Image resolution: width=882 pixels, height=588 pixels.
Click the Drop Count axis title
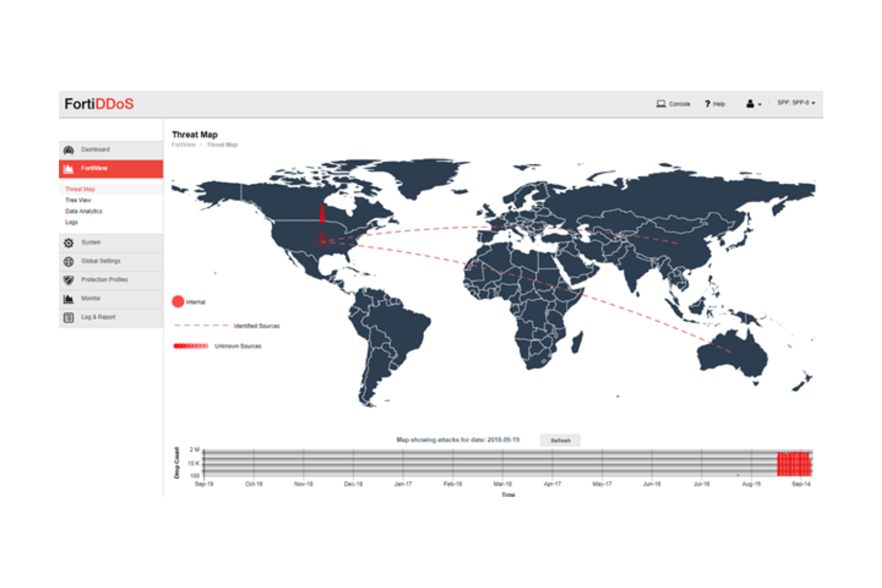click(176, 463)
